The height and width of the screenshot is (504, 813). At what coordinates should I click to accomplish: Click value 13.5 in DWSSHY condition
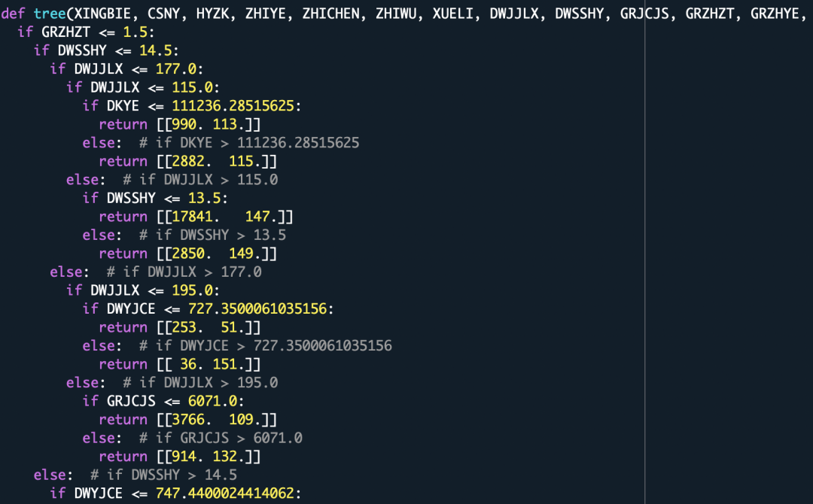(x=204, y=198)
